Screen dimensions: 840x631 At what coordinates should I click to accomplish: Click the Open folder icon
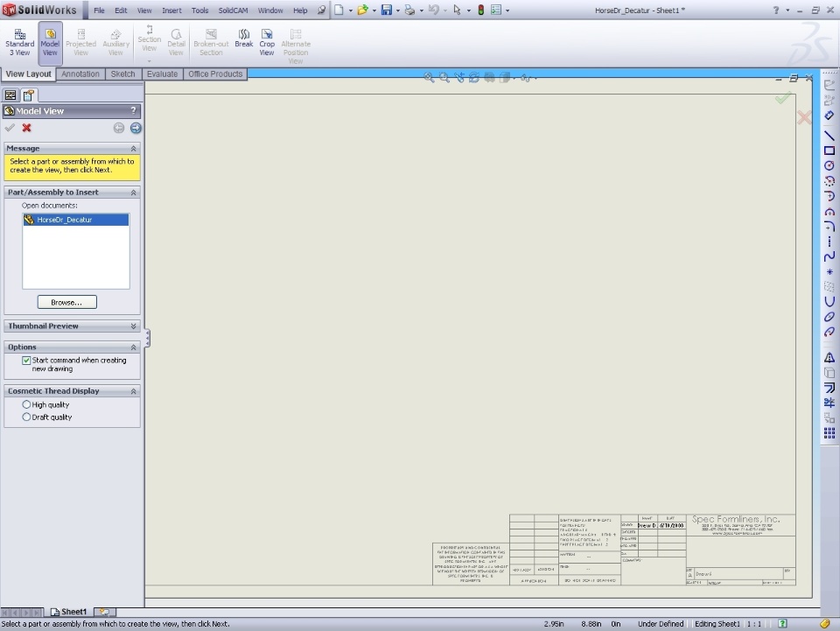coord(362,10)
